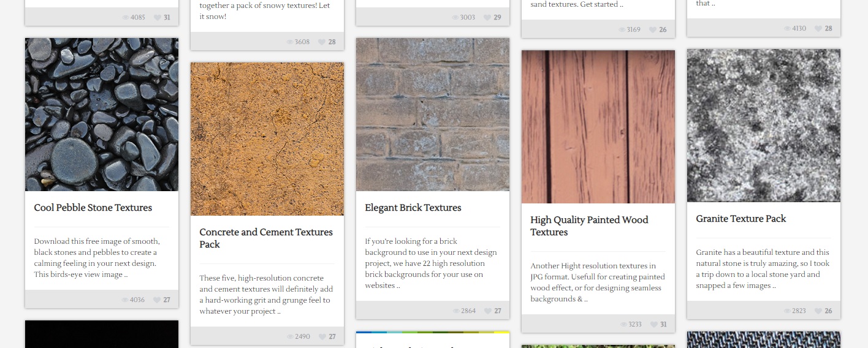The height and width of the screenshot is (348, 868).
Task: Open Concrete and Cement Textures Pack link
Action: (266, 238)
